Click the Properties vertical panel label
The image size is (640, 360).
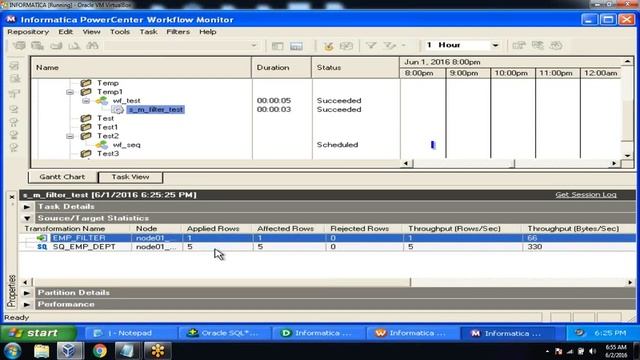coord(12,291)
